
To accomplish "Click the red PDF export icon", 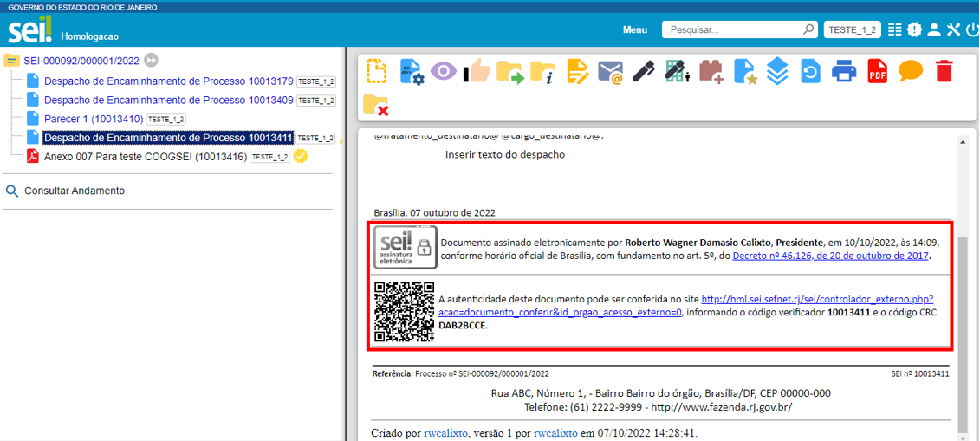I will click(878, 71).
